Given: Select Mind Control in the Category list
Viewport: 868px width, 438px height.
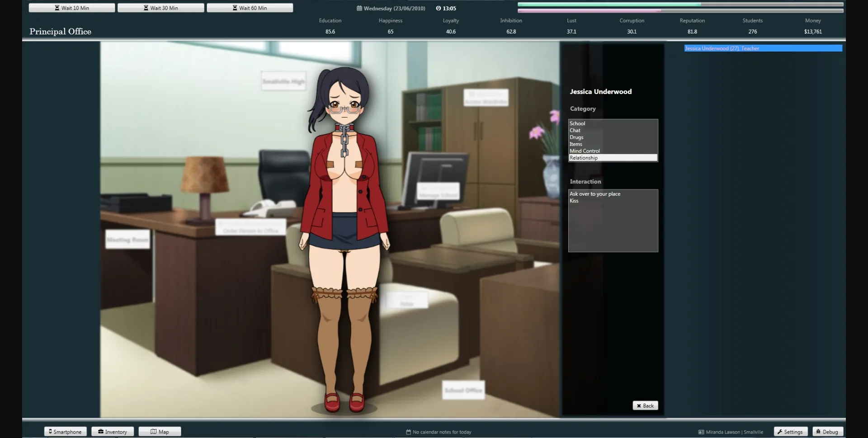Looking at the screenshot, I should point(585,151).
